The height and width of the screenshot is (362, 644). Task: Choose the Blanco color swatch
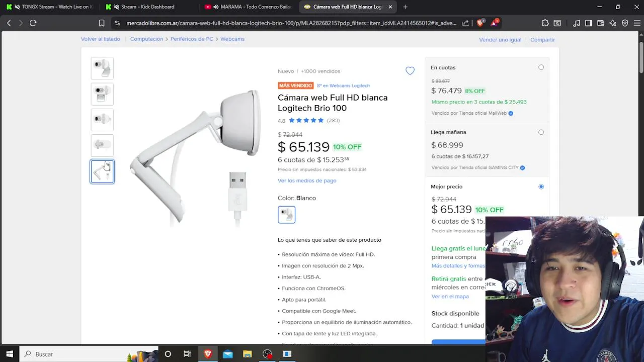coord(286,215)
